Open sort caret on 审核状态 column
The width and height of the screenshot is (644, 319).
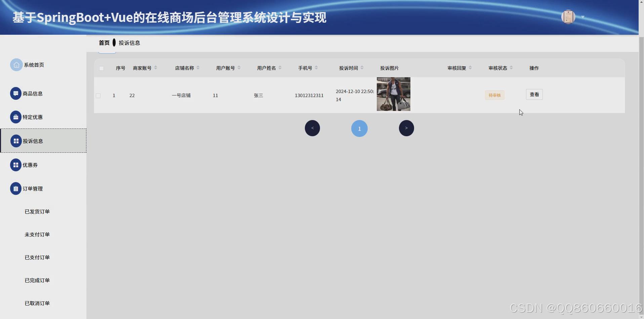[x=511, y=68]
